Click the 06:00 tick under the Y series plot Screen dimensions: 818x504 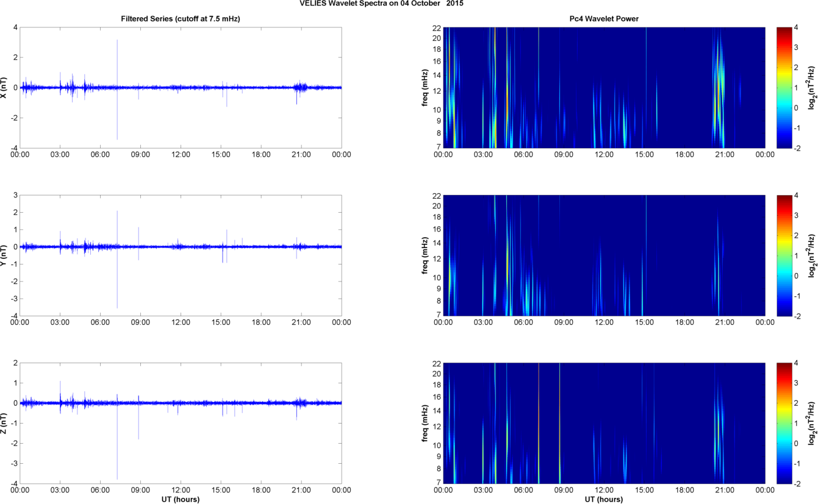(101, 322)
